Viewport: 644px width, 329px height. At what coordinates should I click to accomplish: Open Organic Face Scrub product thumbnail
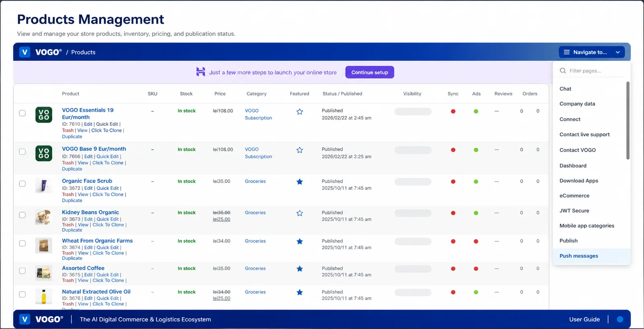44,185
